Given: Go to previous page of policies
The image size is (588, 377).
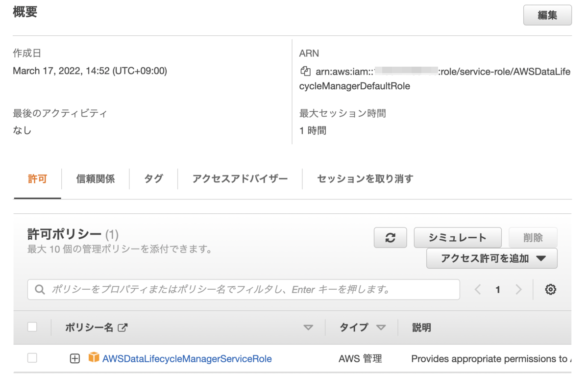Looking at the screenshot, I should (478, 290).
